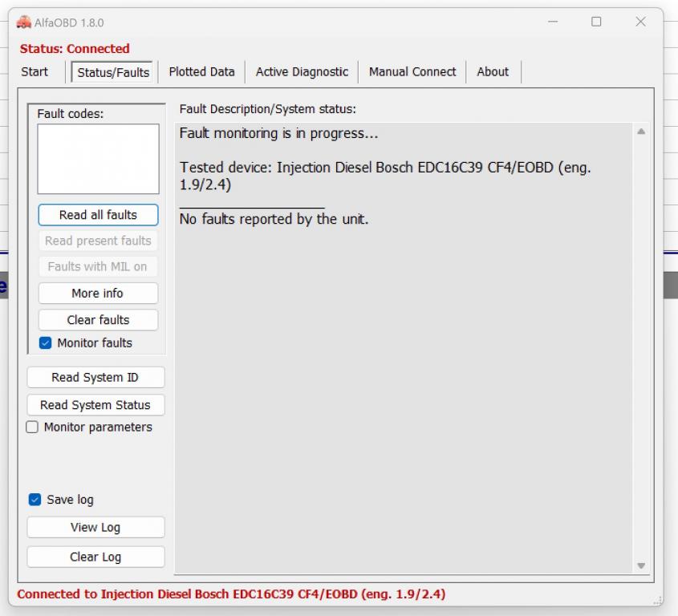Go to the Active Diagnostic tab
Image resolution: width=678 pixels, height=616 pixels.
coord(302,71)
